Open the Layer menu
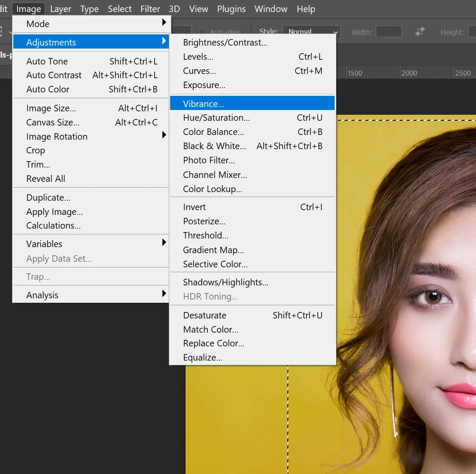476x474 pixels. [x=61, y=9]
